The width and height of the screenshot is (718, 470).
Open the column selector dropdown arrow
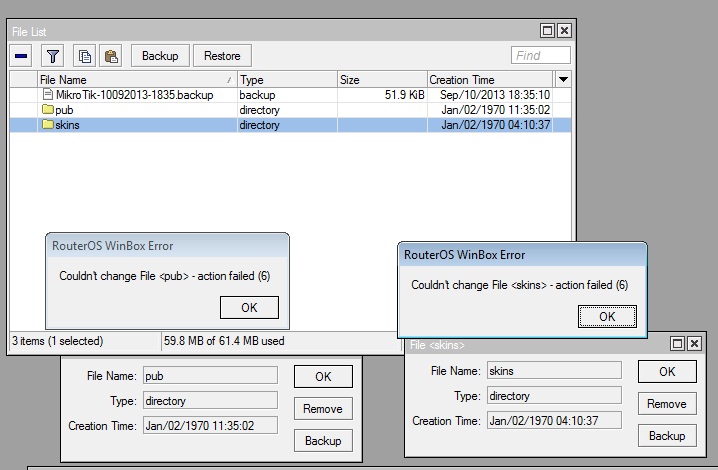pyautogui.click(x=563, y=79)
